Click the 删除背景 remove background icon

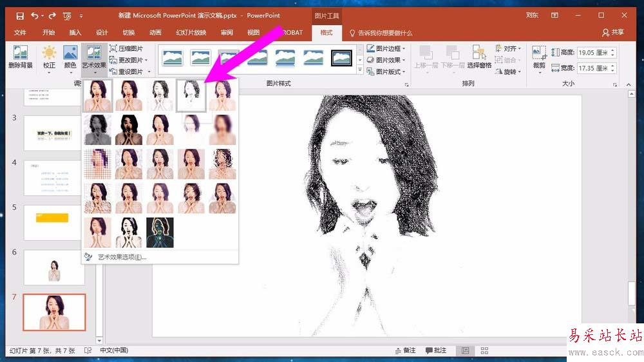[x=21, y=57]
